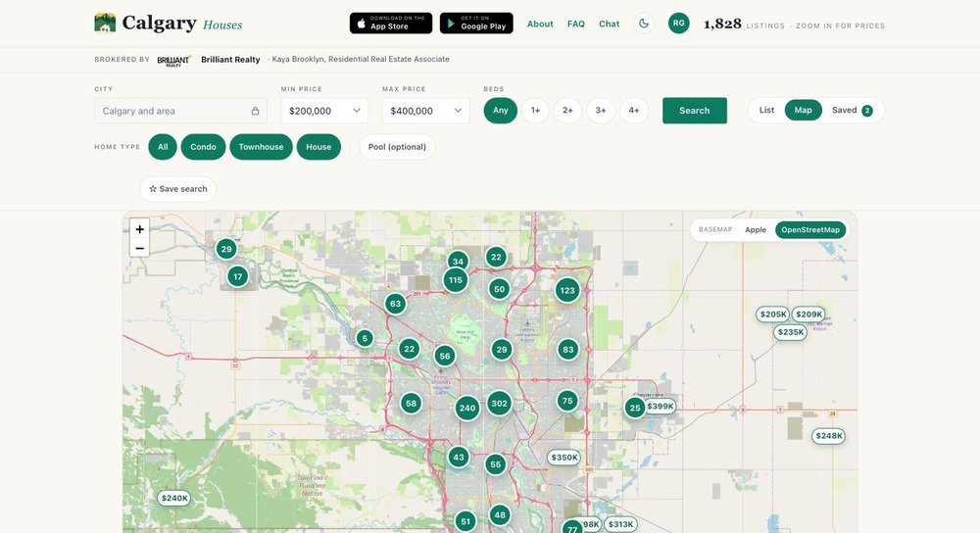
Task: Open the 25 listings cluster marker
Action: click(635, 408)
